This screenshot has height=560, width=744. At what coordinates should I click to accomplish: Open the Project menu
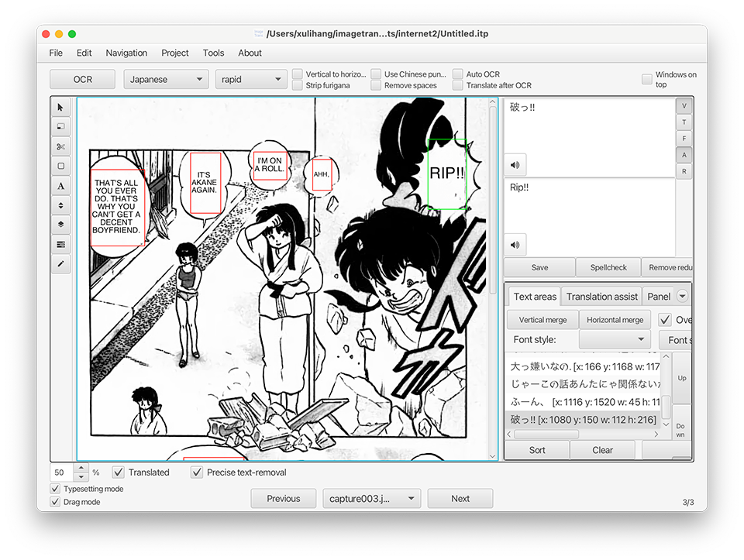(174, 53)
